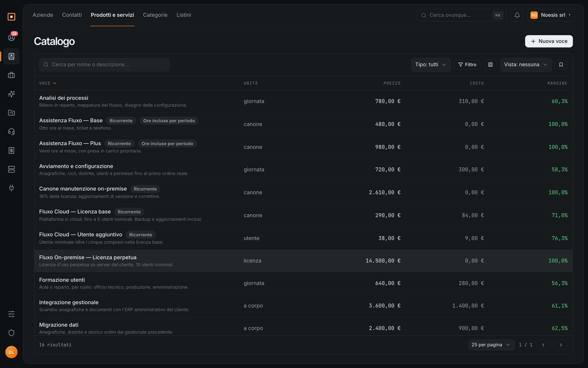Screen dimensions: 588x368
Task: Click the PREZZO column header
Action: 392,83
